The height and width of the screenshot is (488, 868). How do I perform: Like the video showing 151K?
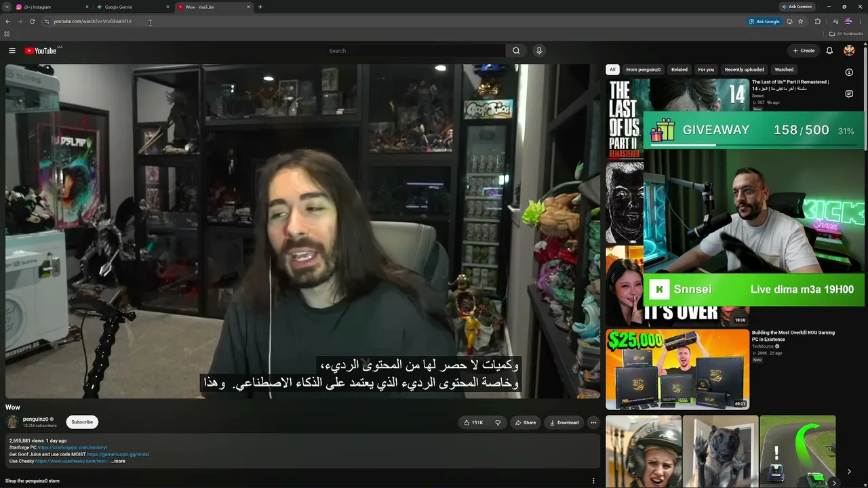coord(473,423)
